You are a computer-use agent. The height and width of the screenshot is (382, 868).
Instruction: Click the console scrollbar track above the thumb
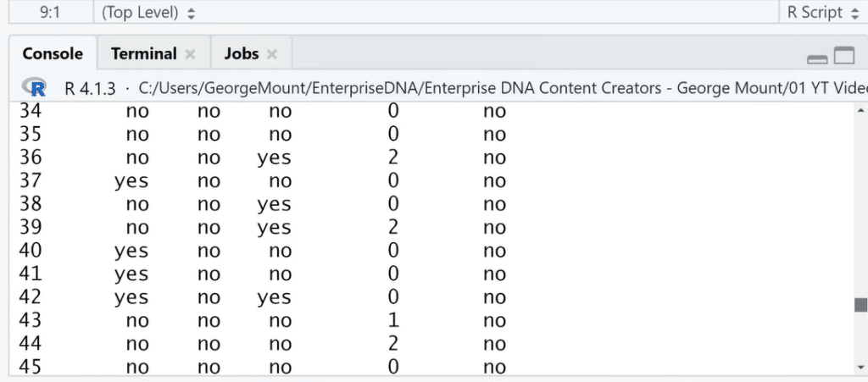(861, 206)
